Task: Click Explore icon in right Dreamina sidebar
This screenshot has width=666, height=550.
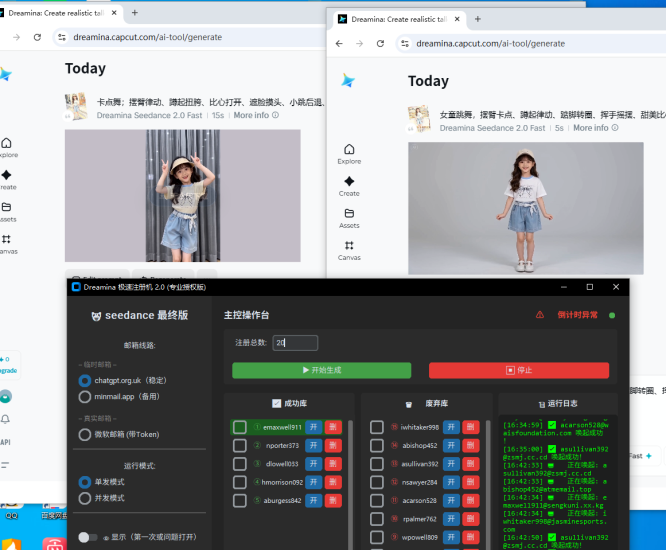Action: pos(349,149)
